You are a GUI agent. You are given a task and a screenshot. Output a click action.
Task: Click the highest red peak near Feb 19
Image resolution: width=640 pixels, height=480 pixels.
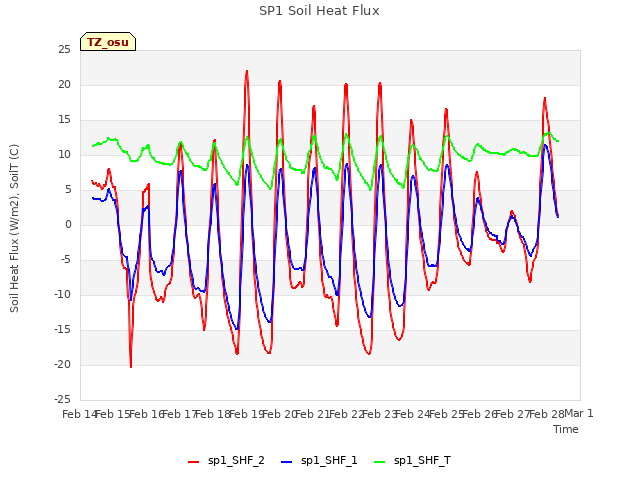point(247,71)
